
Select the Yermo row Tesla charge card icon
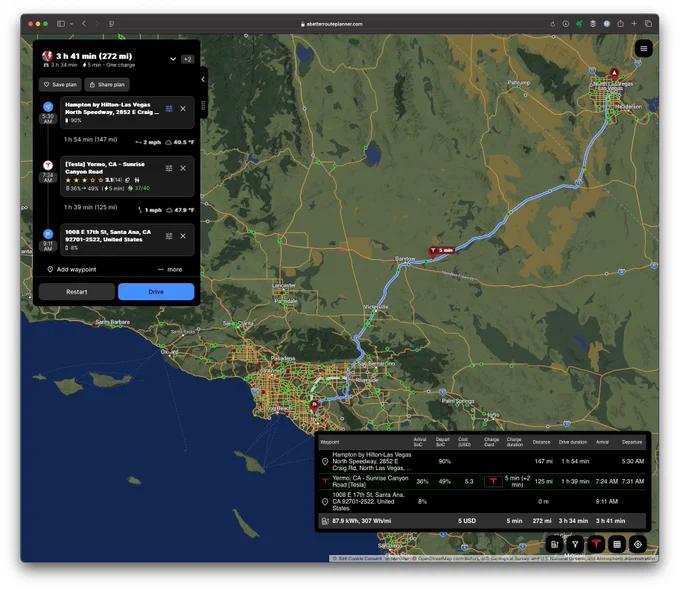[x=493, y=481]
